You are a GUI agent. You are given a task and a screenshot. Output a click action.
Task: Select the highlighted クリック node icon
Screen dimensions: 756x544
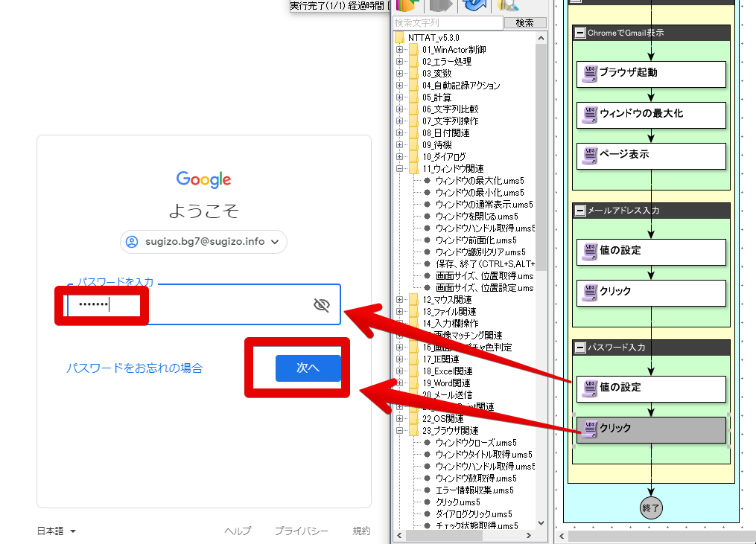(x=590, y=429)
